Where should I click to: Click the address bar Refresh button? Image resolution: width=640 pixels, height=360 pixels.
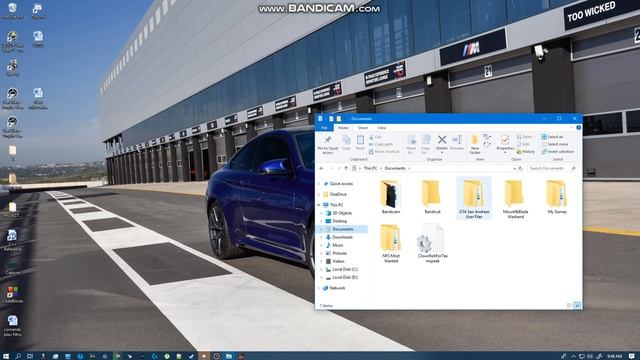tap(520, 168)
